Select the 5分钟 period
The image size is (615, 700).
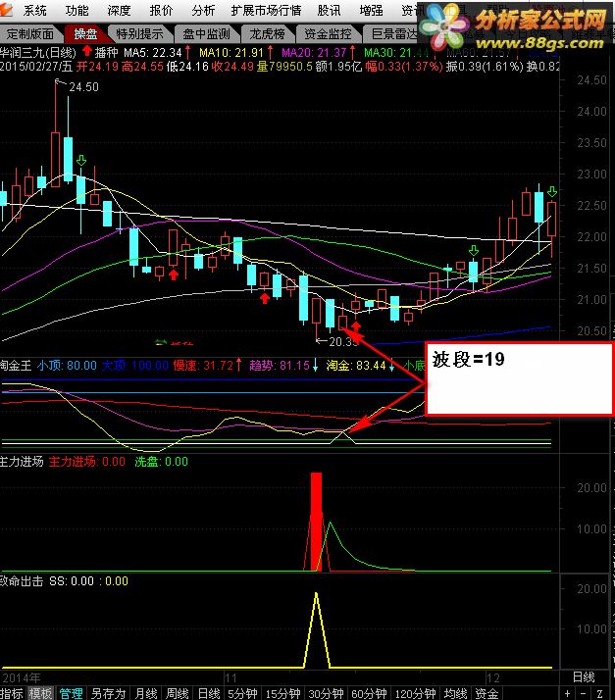[x=242, y=693]
